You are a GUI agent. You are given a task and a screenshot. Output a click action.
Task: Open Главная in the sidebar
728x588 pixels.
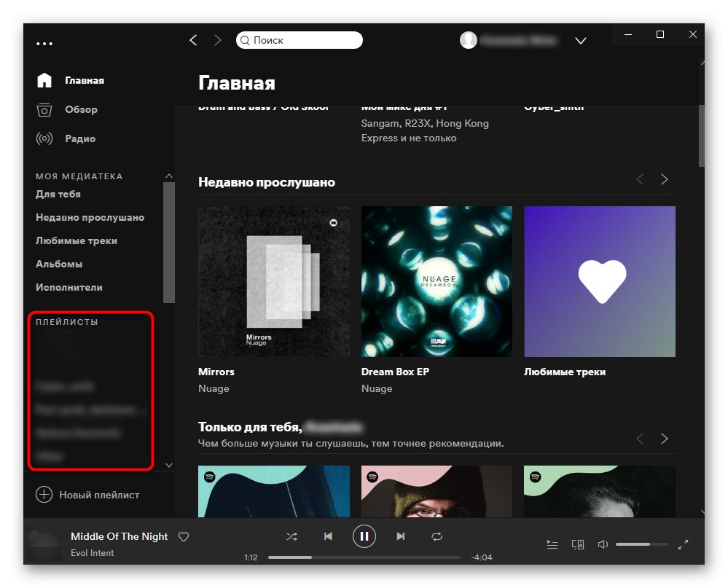coord(85,81)
